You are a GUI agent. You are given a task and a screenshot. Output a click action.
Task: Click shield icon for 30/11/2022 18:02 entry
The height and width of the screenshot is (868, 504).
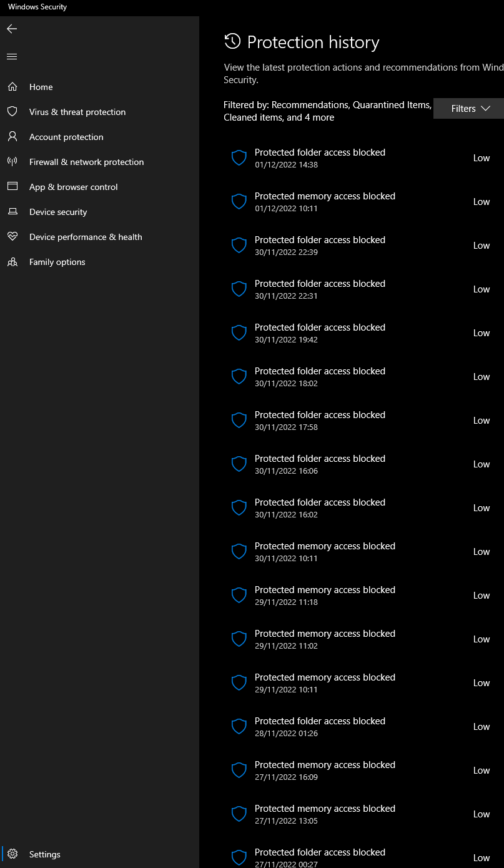[239, 377]
